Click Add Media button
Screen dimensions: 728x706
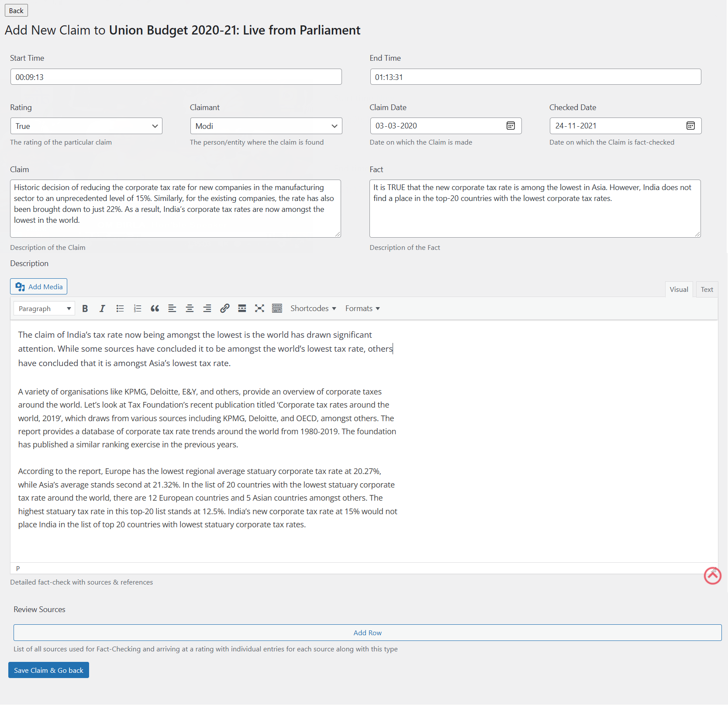click(x=38, y=287)
